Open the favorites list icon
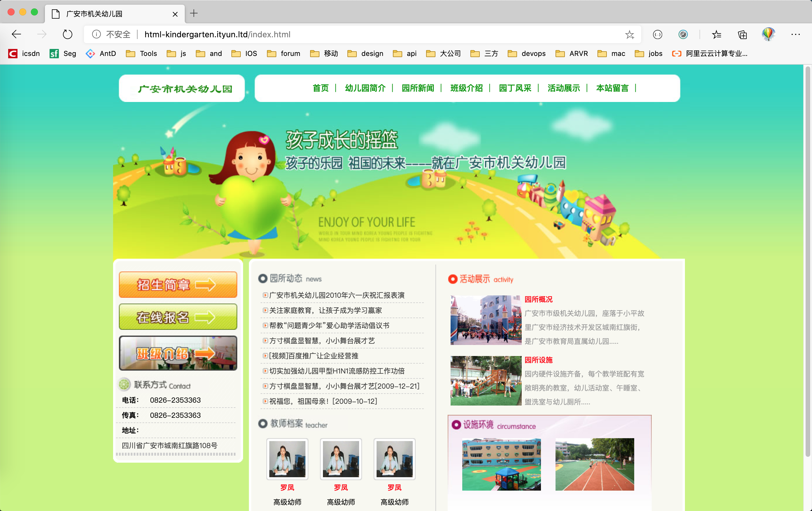Screen dimensions: 812x511 click(x=716, y=34)
